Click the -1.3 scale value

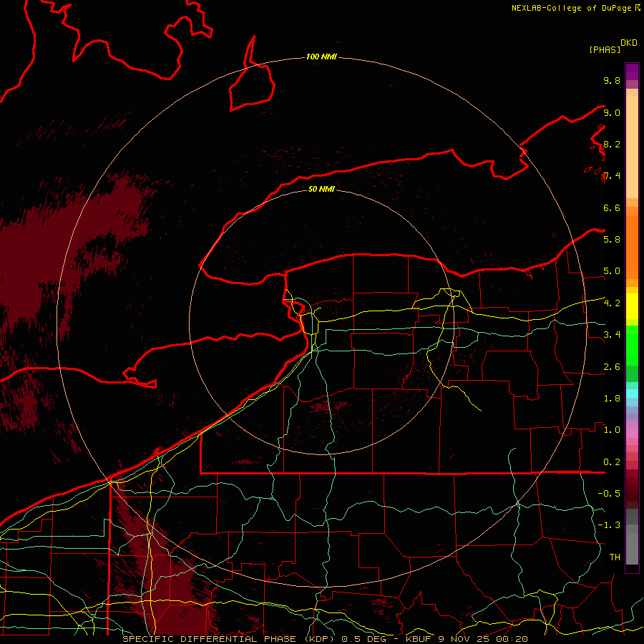click(x=609, y=525)
